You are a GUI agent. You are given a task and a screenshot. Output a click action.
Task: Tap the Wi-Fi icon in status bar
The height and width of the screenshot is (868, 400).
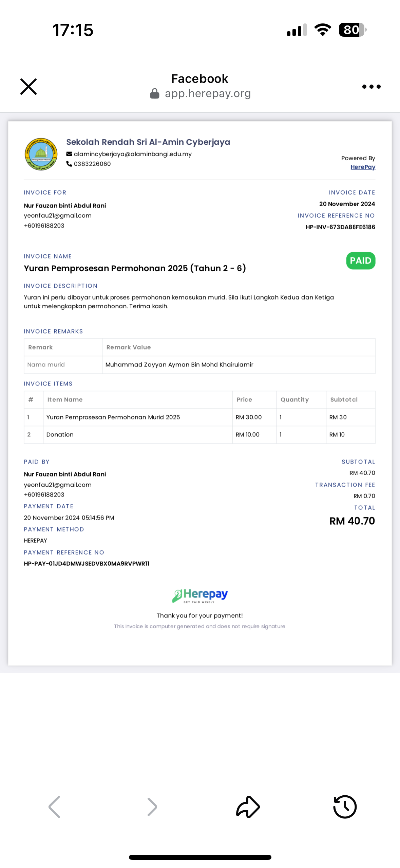323,30
